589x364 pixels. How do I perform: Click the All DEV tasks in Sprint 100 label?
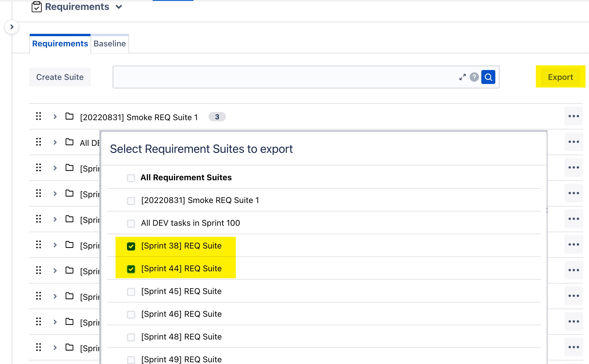coord(190,223)
